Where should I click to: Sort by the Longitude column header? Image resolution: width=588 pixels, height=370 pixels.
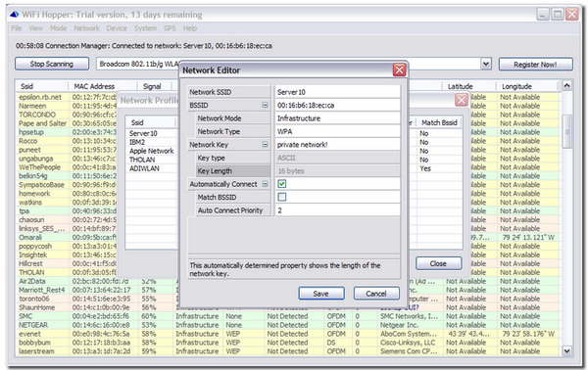[527, 86]
